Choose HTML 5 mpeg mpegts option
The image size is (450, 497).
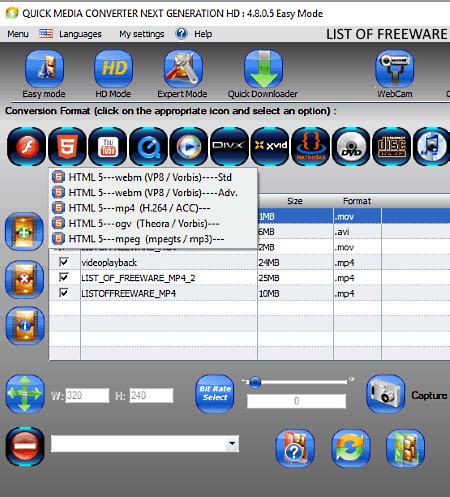tap(153, 239)
